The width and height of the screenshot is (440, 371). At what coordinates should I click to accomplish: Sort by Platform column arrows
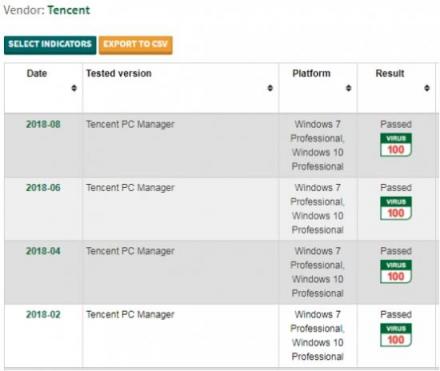click(348, 88)
